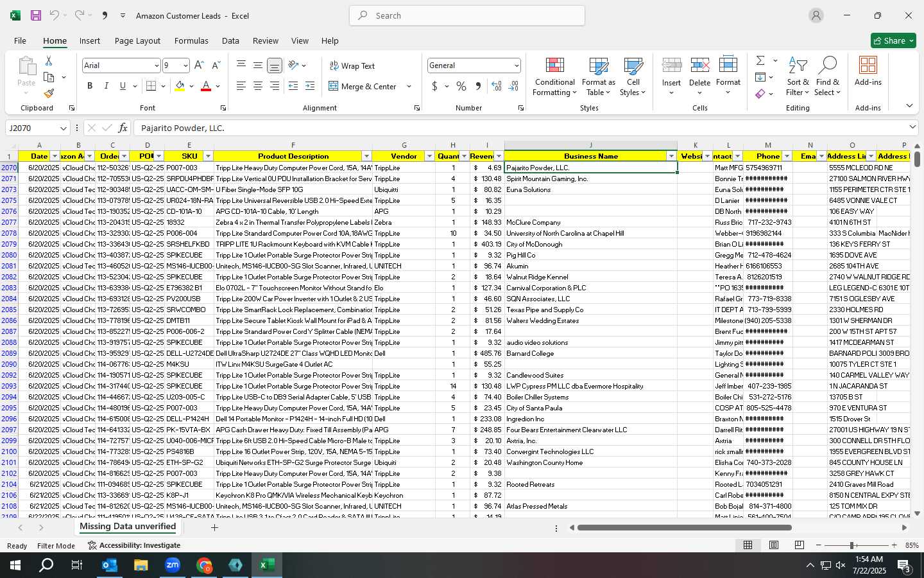Click the Cut scissors icon
This screenshot has height=578, width=924.
[49, 60]
